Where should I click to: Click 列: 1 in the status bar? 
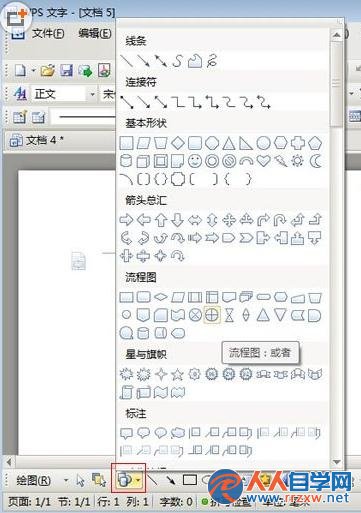(x=137, y=501)
